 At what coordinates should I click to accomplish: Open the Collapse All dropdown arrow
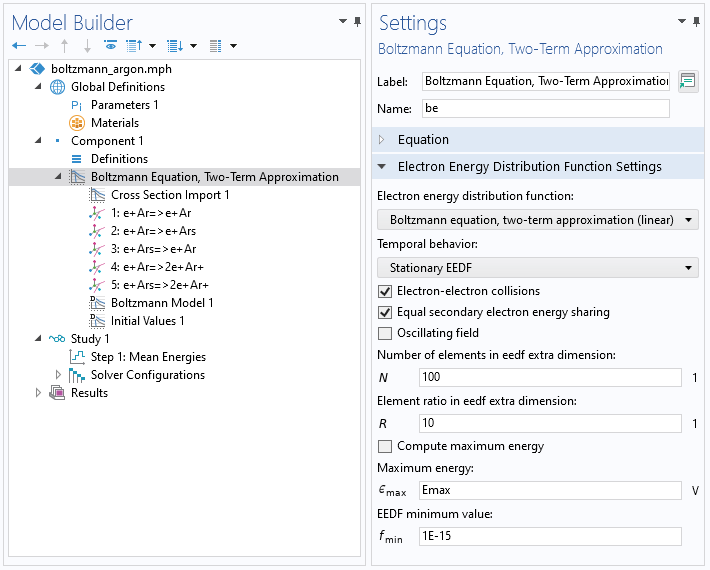coord(153,46)
